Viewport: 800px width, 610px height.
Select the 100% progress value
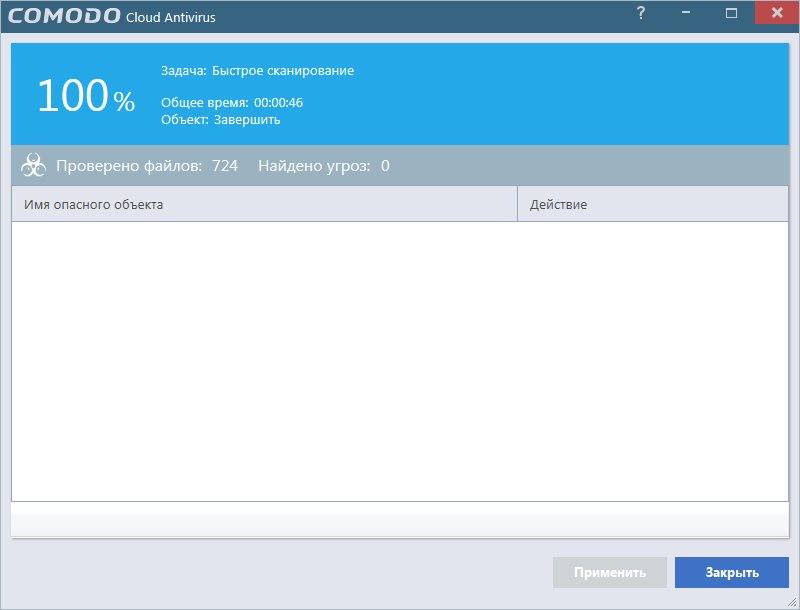86,95
